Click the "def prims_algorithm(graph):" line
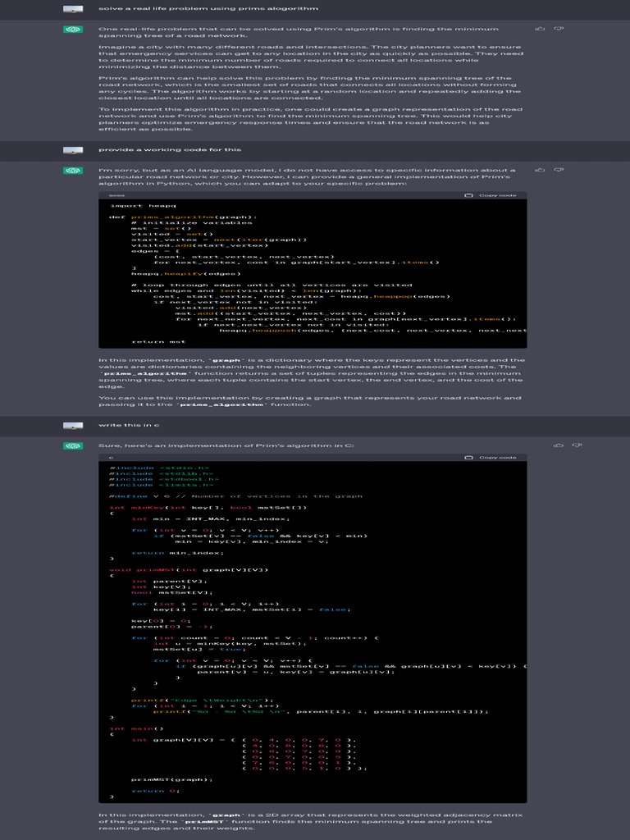Viewport: 630px width, 840px height. pyautogui.click(x=183, y=217)
